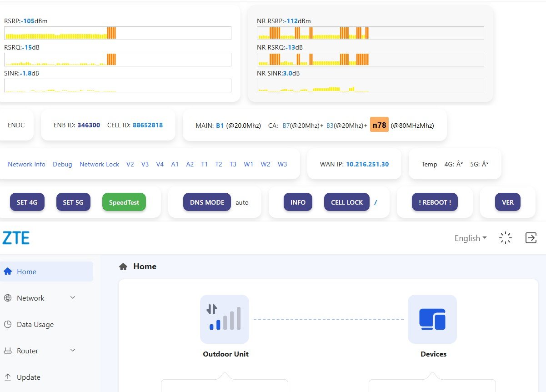Click the Data Usage pie chart icon
This screenshot has width=546, height=392.
coord(8,324)
